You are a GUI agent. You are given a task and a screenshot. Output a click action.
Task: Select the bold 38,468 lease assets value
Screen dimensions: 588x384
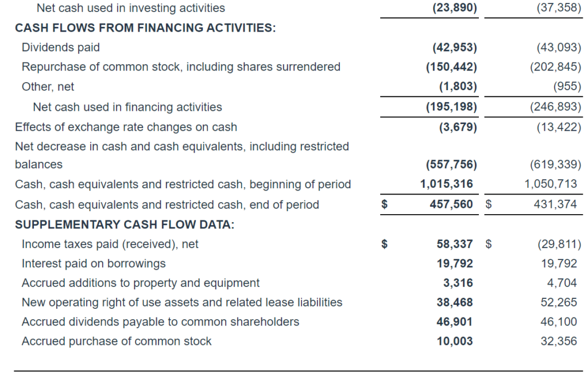pyautogui.click(x=455, y=302)
